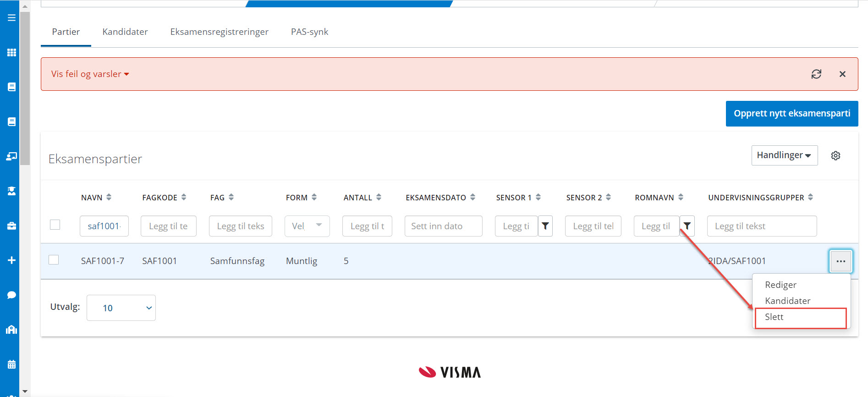Sort by SENSOR 1 column

tap(538, 197)
